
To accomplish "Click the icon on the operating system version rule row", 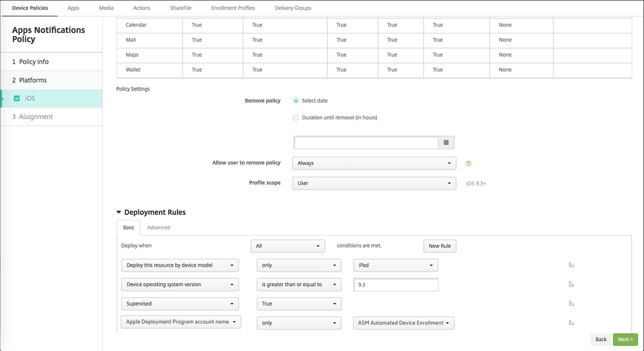I will [571, 284].
